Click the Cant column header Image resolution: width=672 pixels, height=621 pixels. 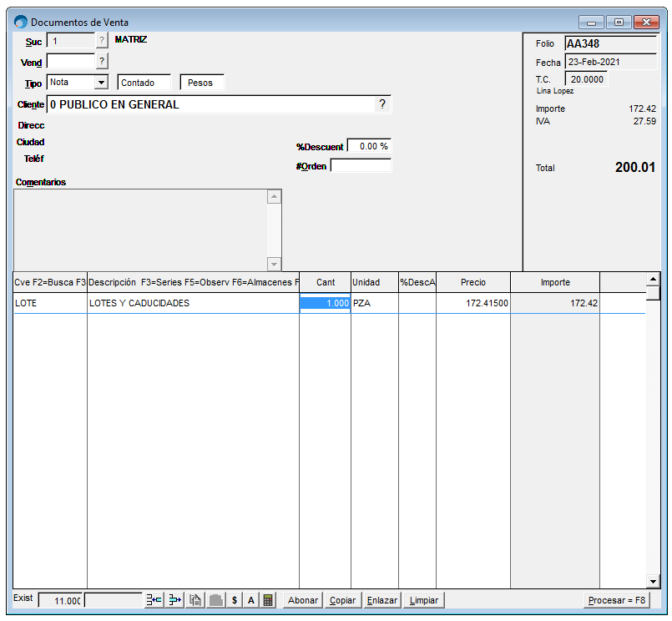(326, 282)
